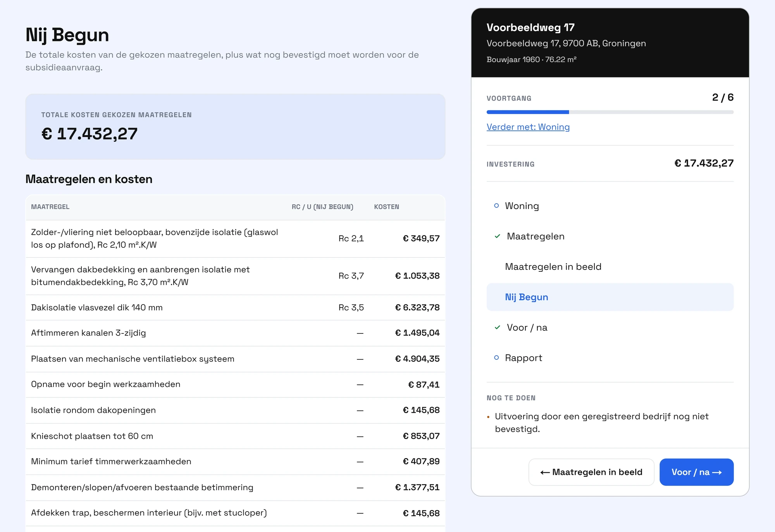The width and height of the screenshot is (775, 532).
Task: Select the active 'Nij Begun' step
Action: [x=610, y=297]
